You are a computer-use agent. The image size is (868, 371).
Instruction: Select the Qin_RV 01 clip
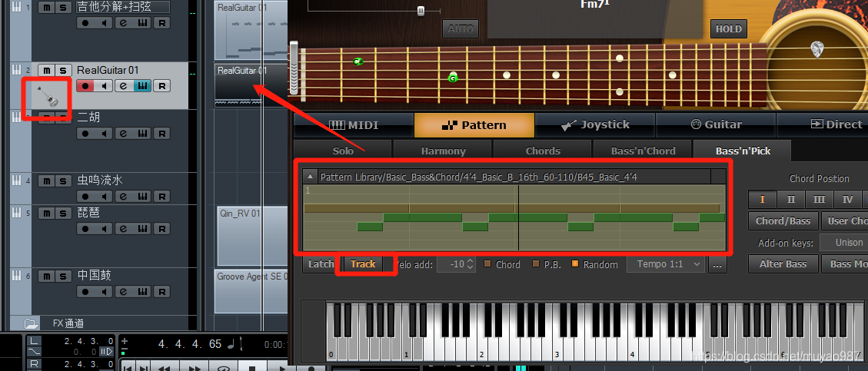point(252,237)
